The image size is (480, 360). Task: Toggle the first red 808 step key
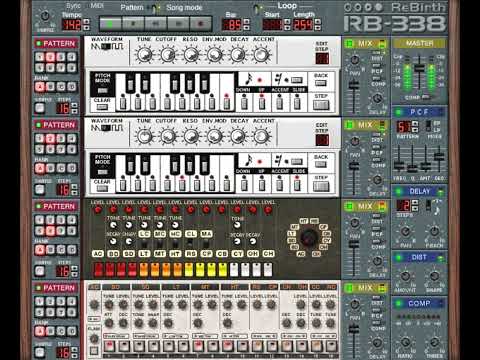pos(98,269)
